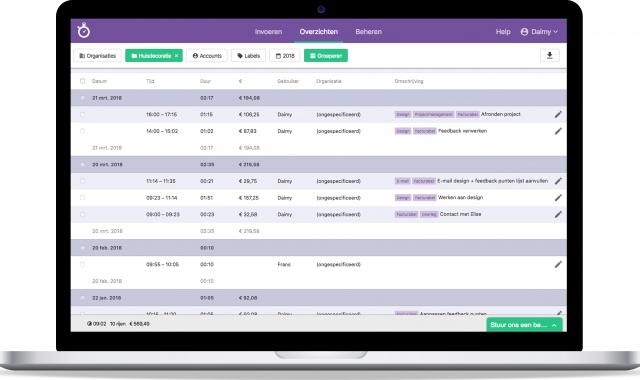Download the report with the export icon

[x=549, y=56]
